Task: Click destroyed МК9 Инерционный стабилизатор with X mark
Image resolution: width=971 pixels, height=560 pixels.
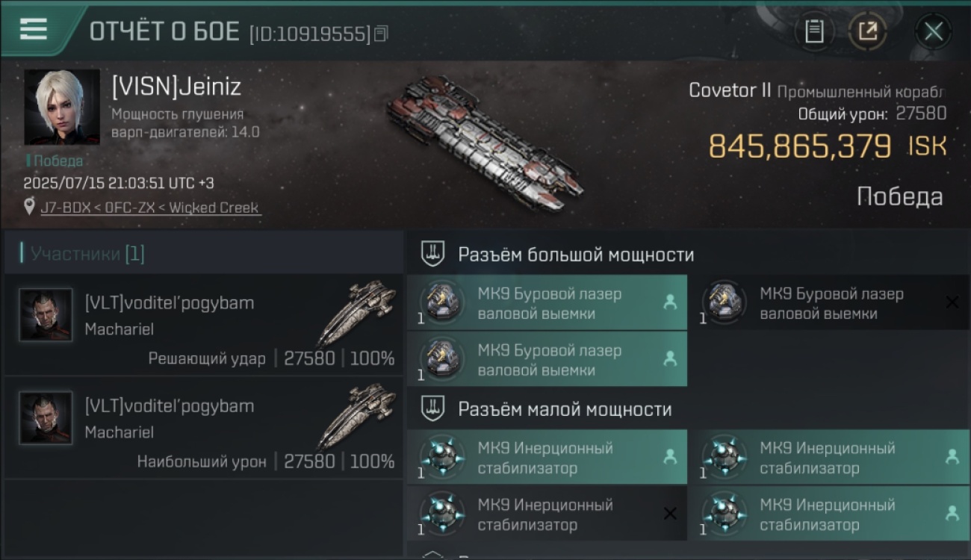Action: tap(547, 514)
